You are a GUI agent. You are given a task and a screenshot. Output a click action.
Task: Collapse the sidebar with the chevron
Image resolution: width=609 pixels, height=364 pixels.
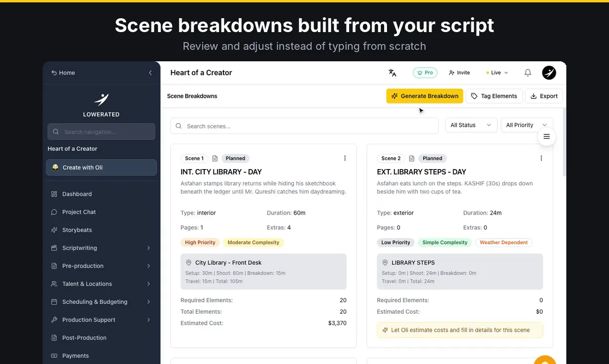pos(150,73)
